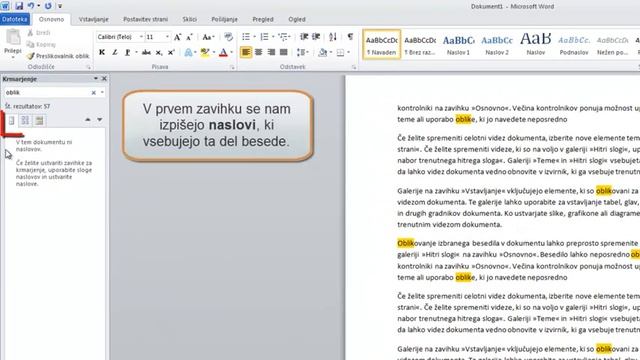Toggle superscript formatting

pyautogui.click(x=171, y=52)
